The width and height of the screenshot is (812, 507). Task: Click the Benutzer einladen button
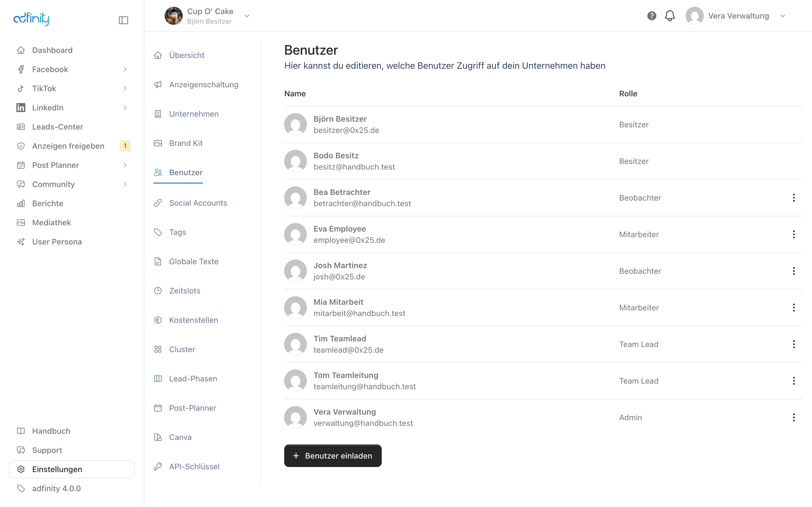pyautogui.click(x=332, y=456)
